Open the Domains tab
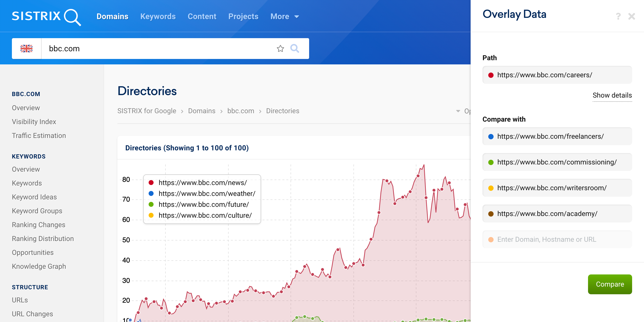The image size is (644, 322). click(x=112, y=17)
